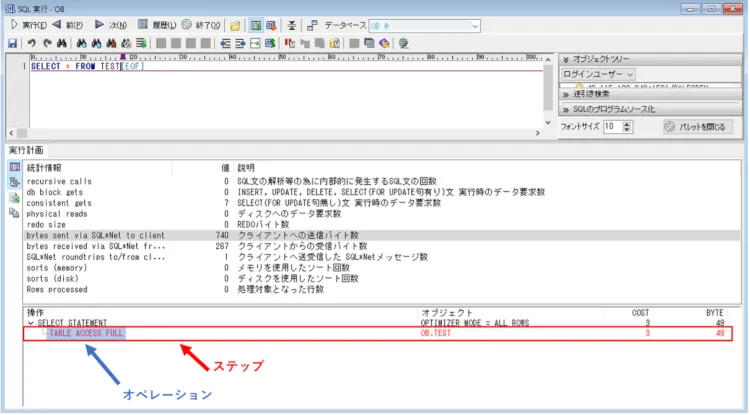Click the editor horizontal scrollbar left arrow
The width and height of the screenshot is (750, 415).
[11, 133]
